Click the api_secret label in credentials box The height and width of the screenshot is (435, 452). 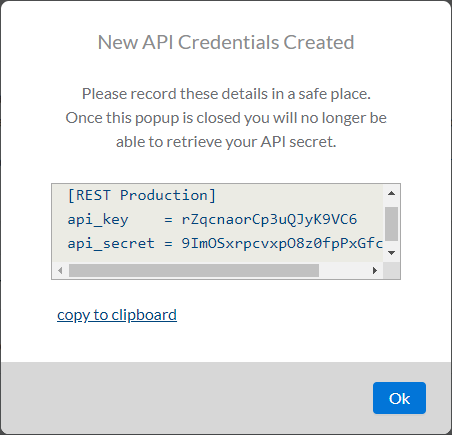[x=111, y=244]
